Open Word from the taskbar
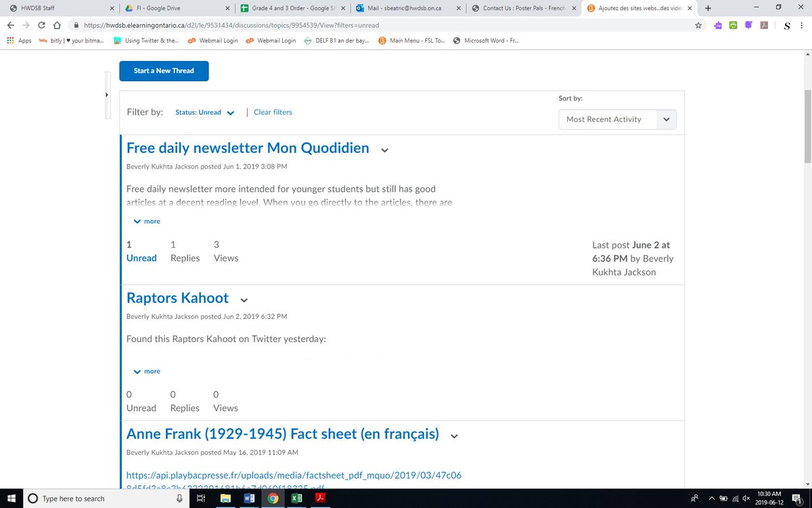The height and width of the screenshot is (508, 812). click(248, 499)
